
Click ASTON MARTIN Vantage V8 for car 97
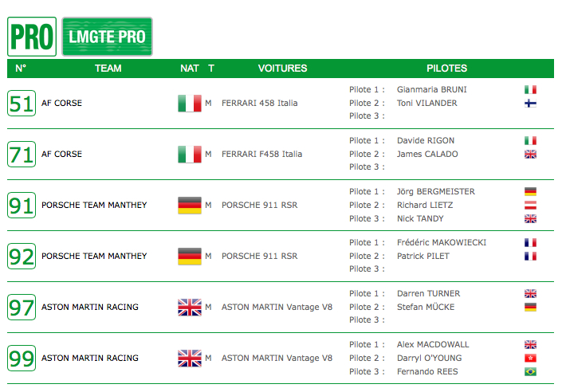[x=277, y=307]
